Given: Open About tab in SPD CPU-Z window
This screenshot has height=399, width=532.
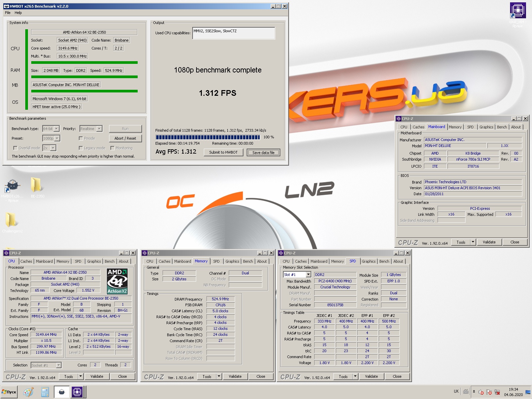Looking at the screenshot, I should pos(398,261).
